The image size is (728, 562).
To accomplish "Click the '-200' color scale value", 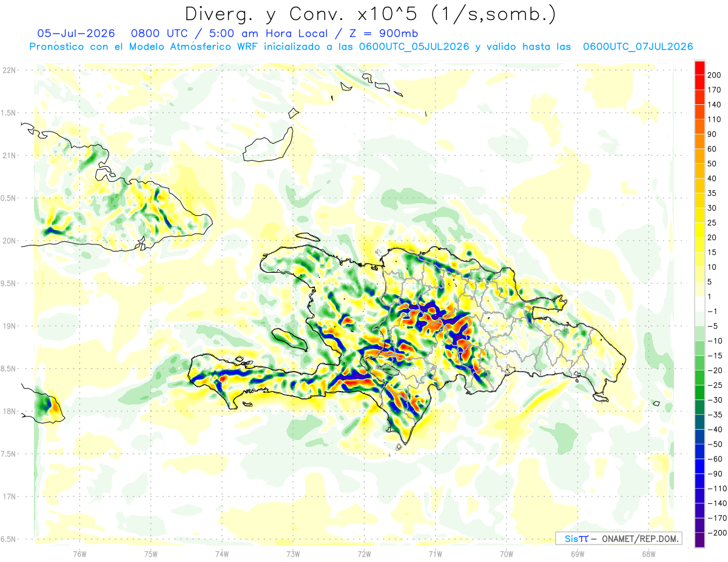I will point(718,533).
